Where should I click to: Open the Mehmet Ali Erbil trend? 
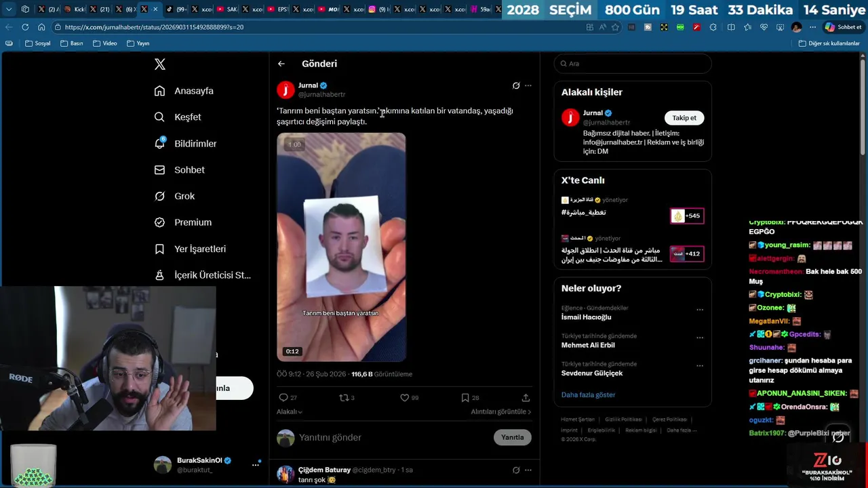[588, 345]
